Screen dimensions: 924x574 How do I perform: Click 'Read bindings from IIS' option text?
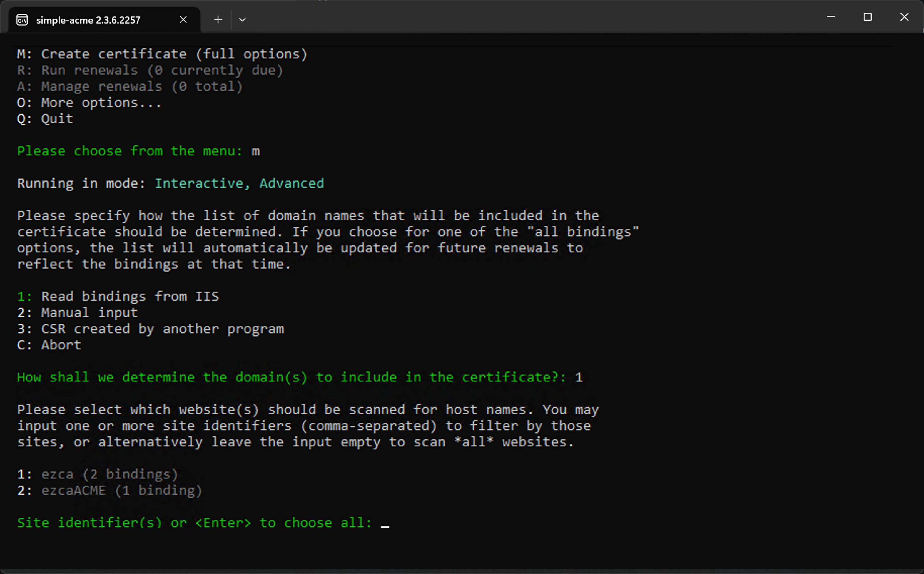pyautogui.click(x=130, y=297)
